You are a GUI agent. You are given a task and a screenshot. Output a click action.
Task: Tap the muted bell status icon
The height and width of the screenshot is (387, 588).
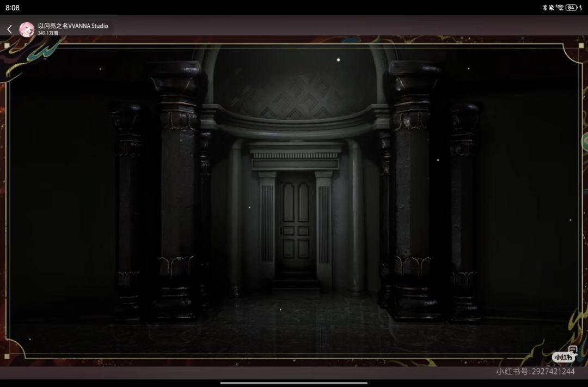tap(551, 8)
